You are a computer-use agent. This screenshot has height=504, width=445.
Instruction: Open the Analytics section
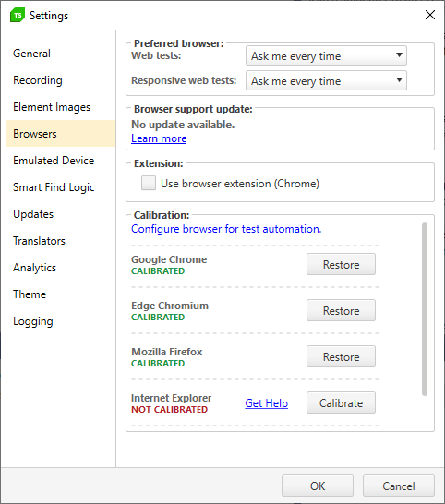pyautogui.click(x=60, y=267)
